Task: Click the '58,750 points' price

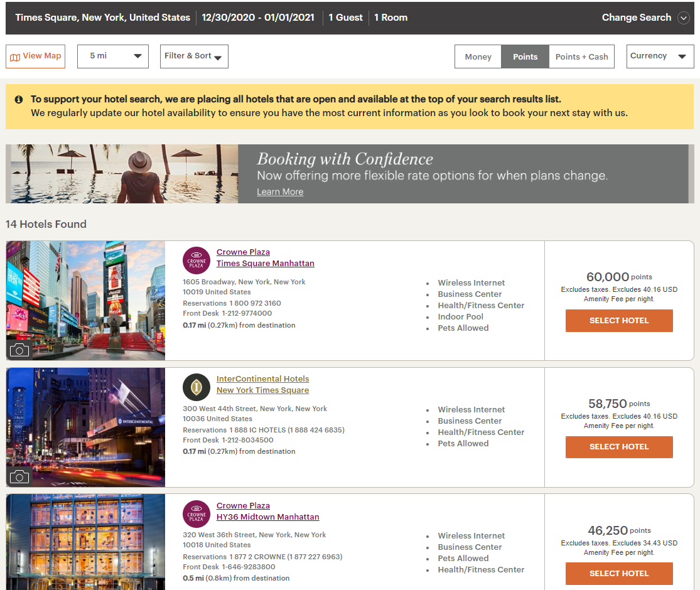Action: point(619,404)
